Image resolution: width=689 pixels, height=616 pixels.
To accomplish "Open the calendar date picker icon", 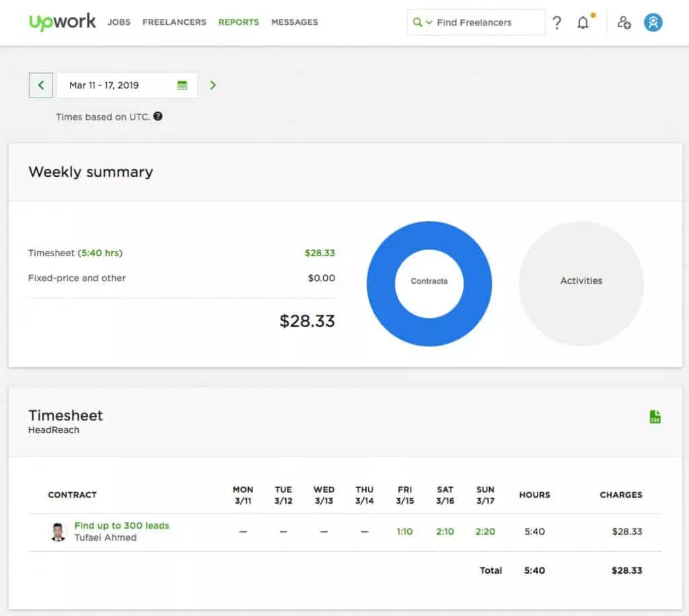I will [182, 85].
